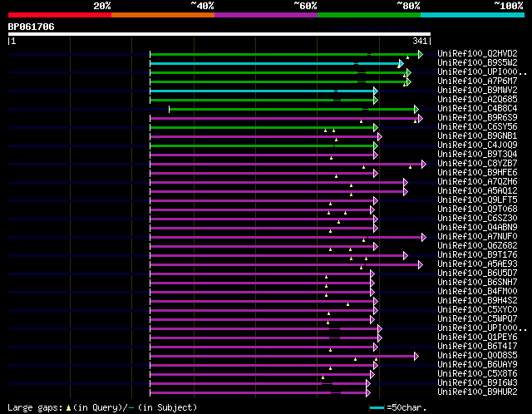Click arrowhead ending the Q0D8S5 alignment

tap(416, 356)
